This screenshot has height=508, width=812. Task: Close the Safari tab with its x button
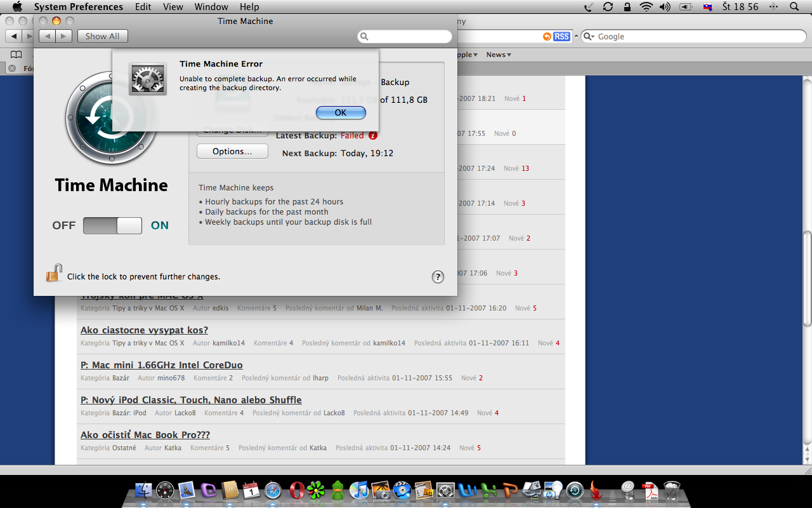(x=12, y=68)
